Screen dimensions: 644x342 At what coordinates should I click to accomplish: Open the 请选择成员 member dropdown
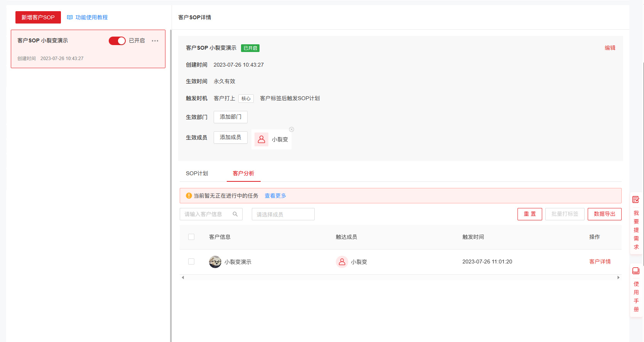[283, 214]
